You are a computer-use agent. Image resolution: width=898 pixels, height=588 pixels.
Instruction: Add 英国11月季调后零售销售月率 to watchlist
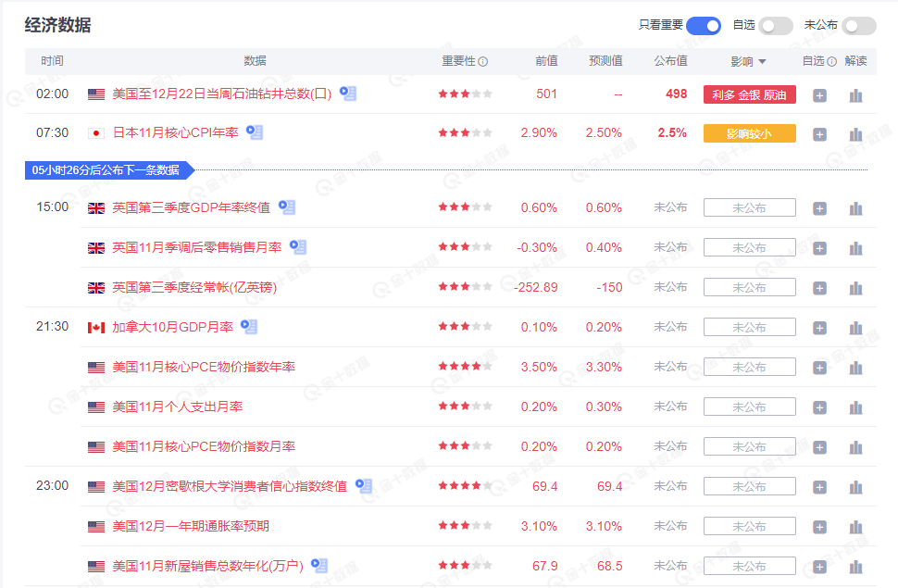819,248
